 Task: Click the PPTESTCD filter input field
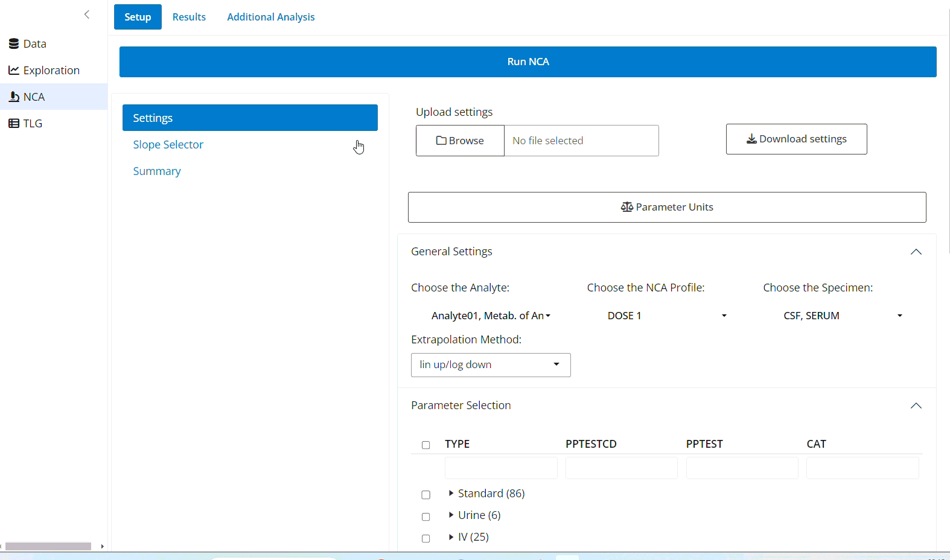click(x=621, y=468)
